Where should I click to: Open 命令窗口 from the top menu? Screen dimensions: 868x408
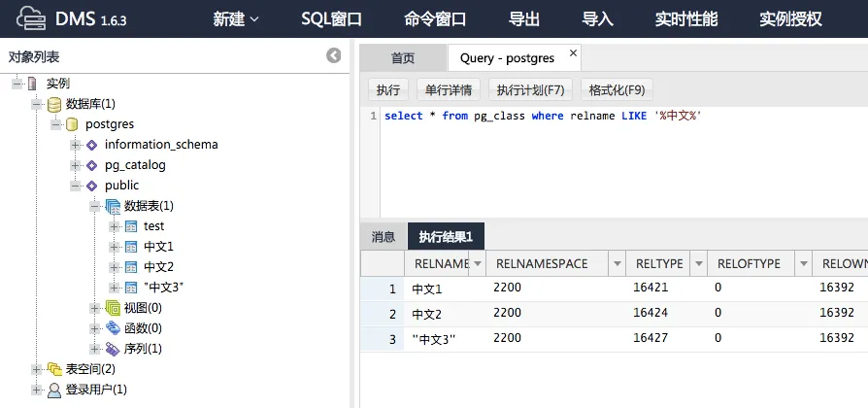435,19
